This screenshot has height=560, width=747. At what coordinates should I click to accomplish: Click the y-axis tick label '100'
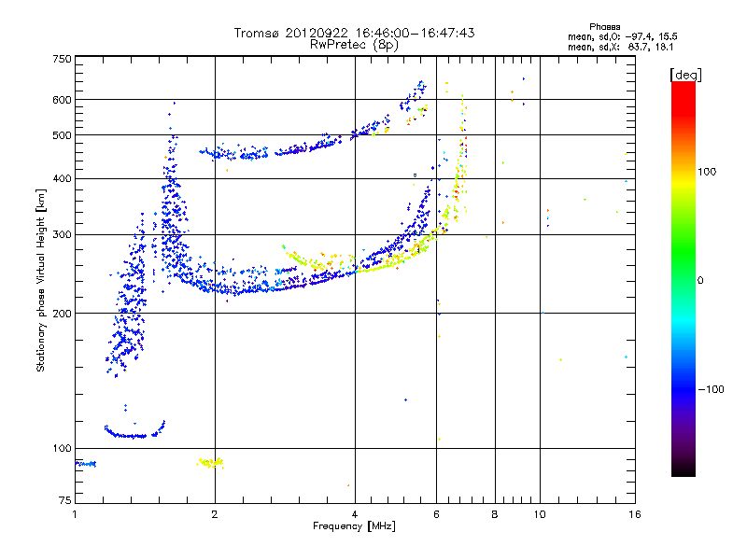click(62, 448)
